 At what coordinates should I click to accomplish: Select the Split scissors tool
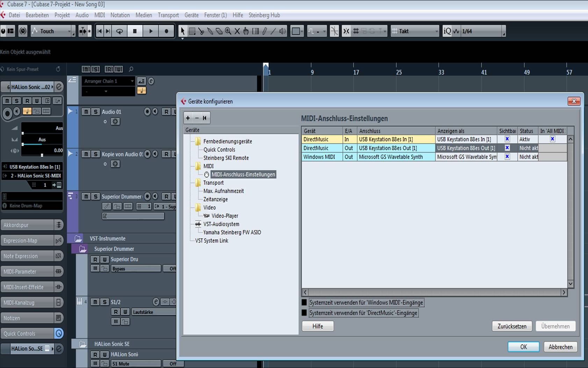point(201,31)
